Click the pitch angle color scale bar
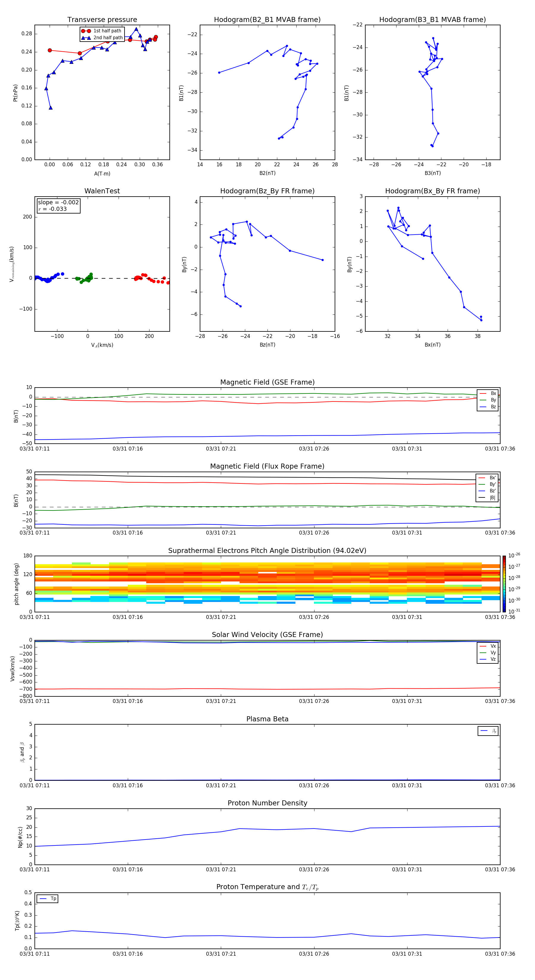 [x=504, y=584]
